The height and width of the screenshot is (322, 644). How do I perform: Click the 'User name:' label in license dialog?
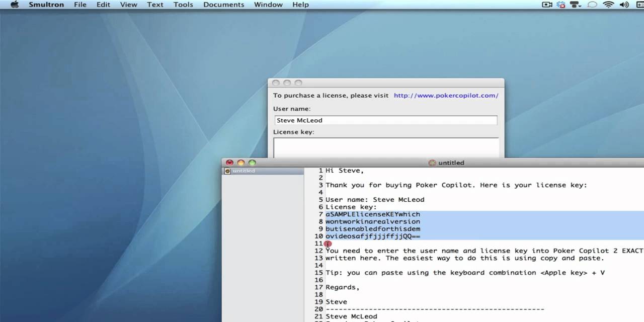click(x=292, y=109)
